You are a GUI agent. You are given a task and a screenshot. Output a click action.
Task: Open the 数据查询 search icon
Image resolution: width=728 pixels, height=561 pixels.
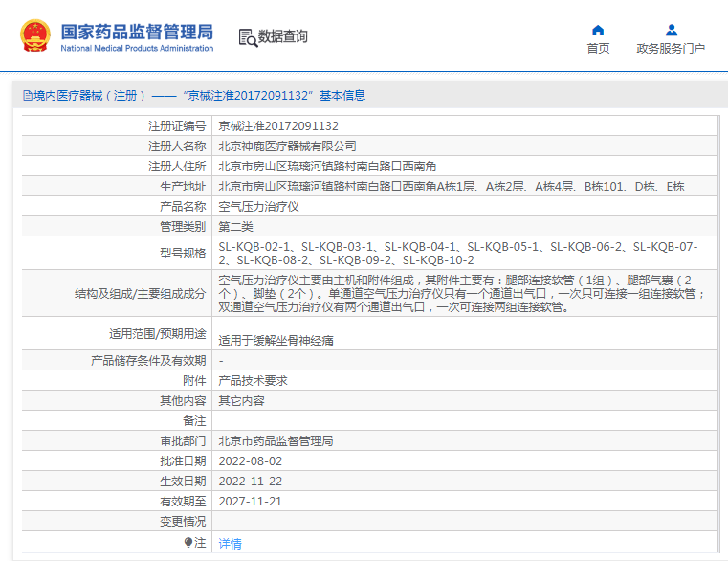pyautogui.click(x=248, y=37)
